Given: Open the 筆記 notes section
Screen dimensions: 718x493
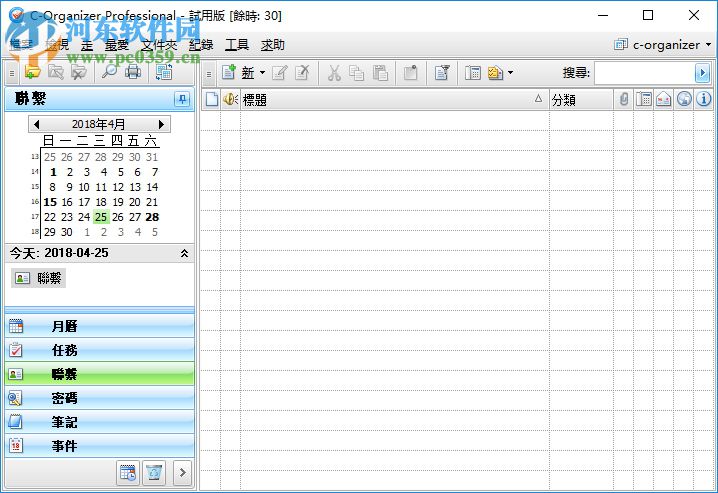Looking at the screenshot, I should pyautogui.click(x=100, y=422).
